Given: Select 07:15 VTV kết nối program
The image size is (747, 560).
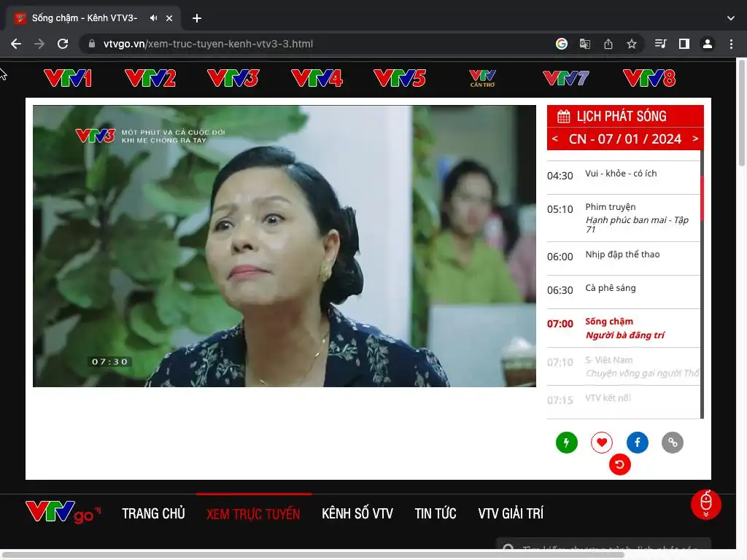Looking at the screenshot, I should 623,402.
